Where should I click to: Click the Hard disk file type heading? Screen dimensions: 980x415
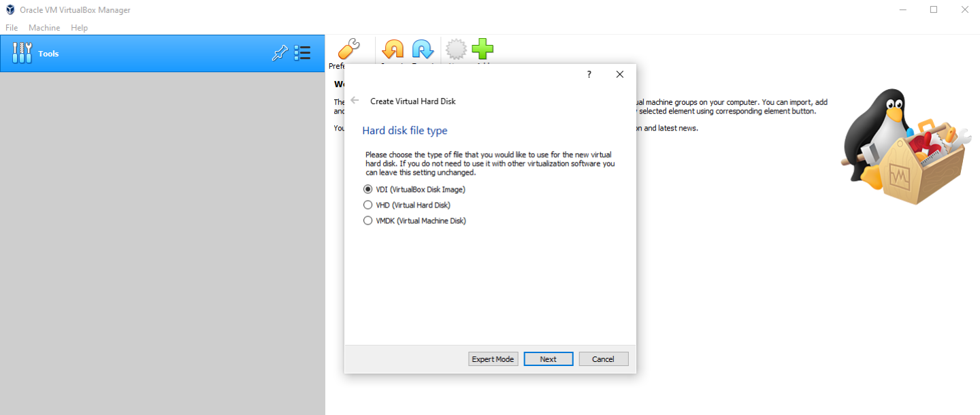click(405, 131)
